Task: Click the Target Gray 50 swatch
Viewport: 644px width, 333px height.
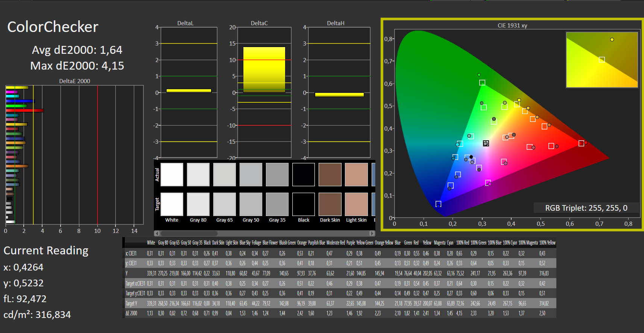Action: click(251, 204)
